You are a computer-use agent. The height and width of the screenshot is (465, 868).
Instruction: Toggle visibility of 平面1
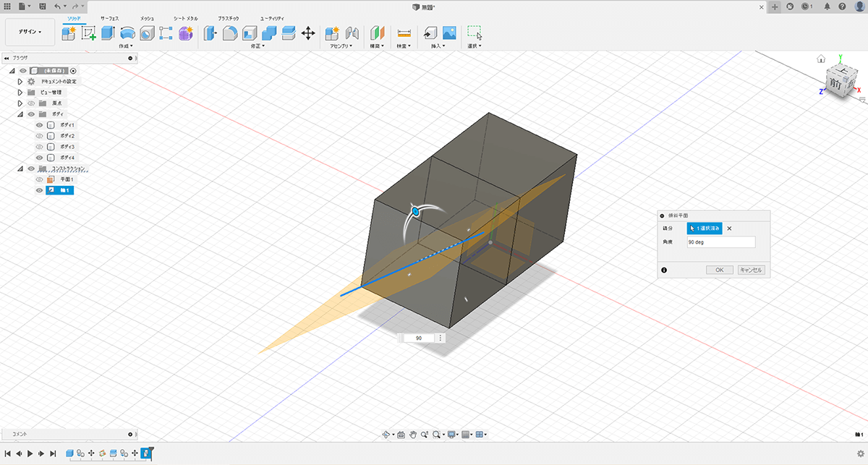(x=40, y=179)
